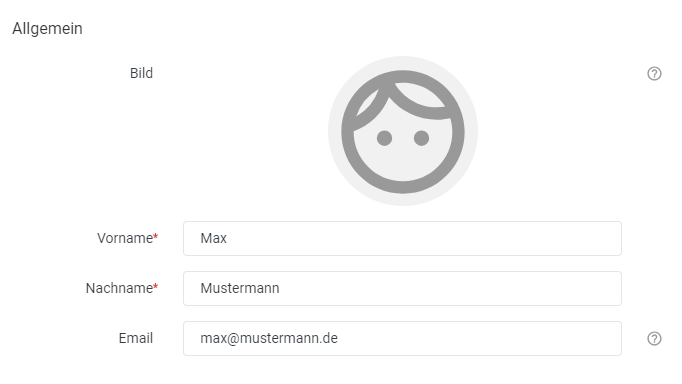This screenshot has width=682, height=384.
Task: Focus the Email input field
Action: 402,338
